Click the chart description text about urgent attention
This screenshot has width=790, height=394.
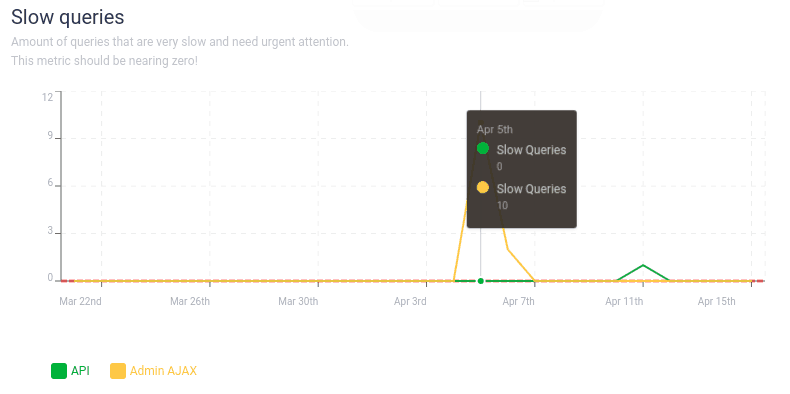[x=180, y=42]
